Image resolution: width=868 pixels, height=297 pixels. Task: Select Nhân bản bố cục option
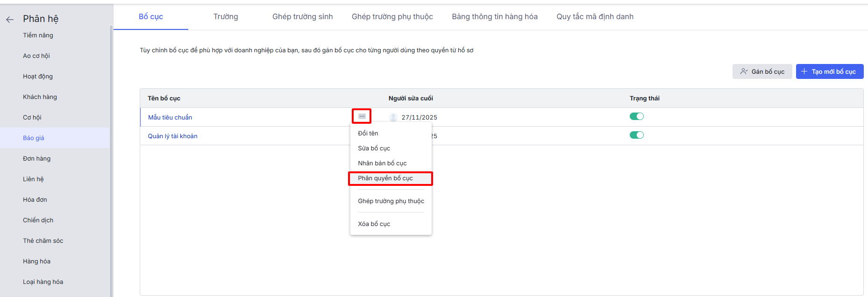click(382, 163)
